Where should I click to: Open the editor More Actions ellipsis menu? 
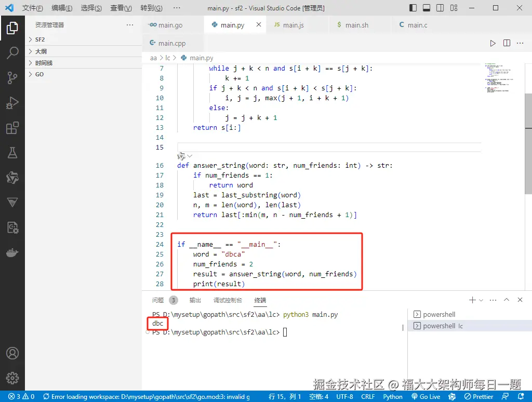(520, 43)
